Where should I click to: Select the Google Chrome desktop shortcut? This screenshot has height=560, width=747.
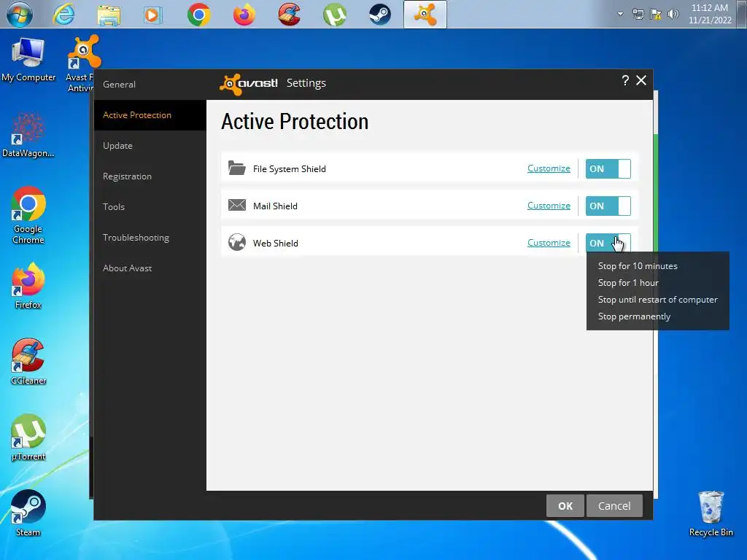28,215
